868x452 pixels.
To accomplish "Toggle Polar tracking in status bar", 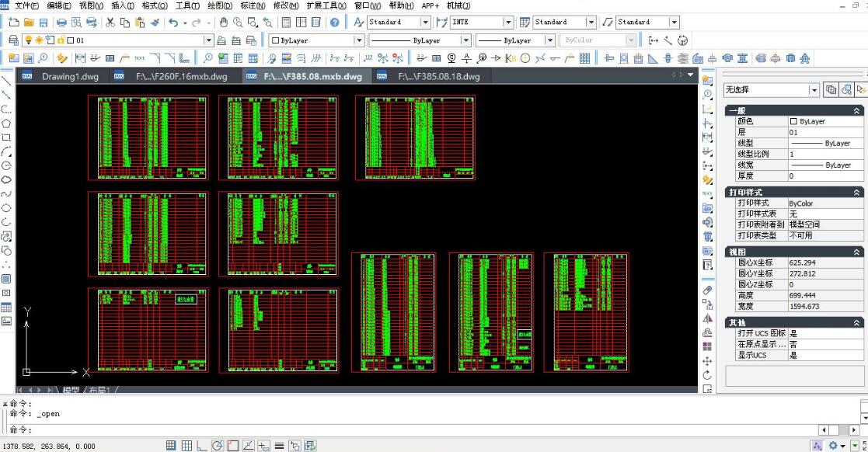I will pos(218,446).
